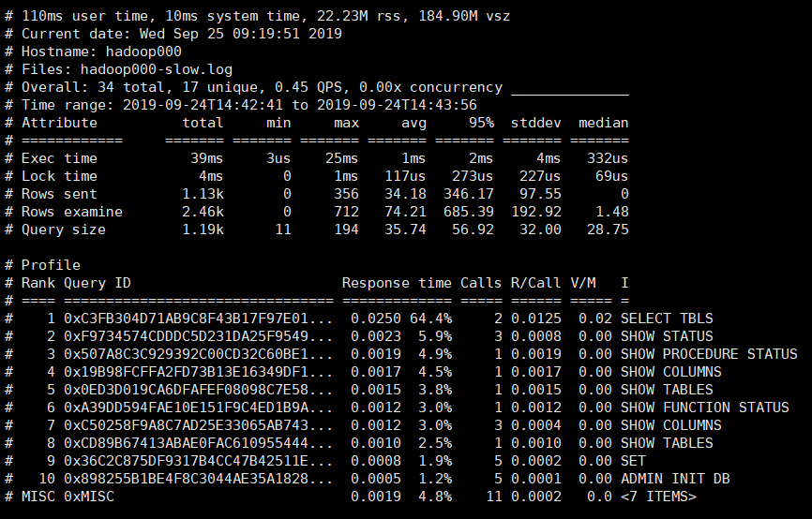Select query ID 0xCD89B67413ABAE0FAC610955444...

[198, 443]
